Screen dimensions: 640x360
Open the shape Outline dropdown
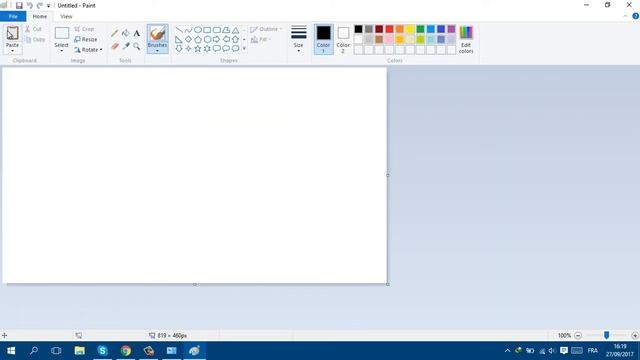(x=266, y=29)
